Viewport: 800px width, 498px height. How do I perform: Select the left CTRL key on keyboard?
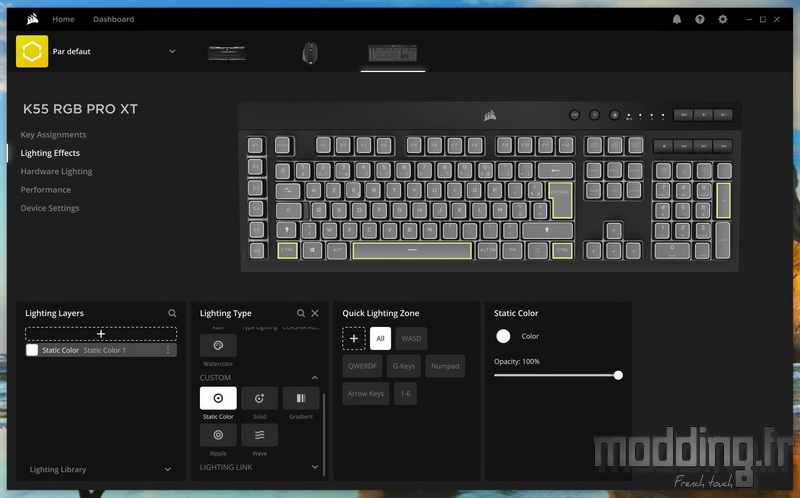287,251
